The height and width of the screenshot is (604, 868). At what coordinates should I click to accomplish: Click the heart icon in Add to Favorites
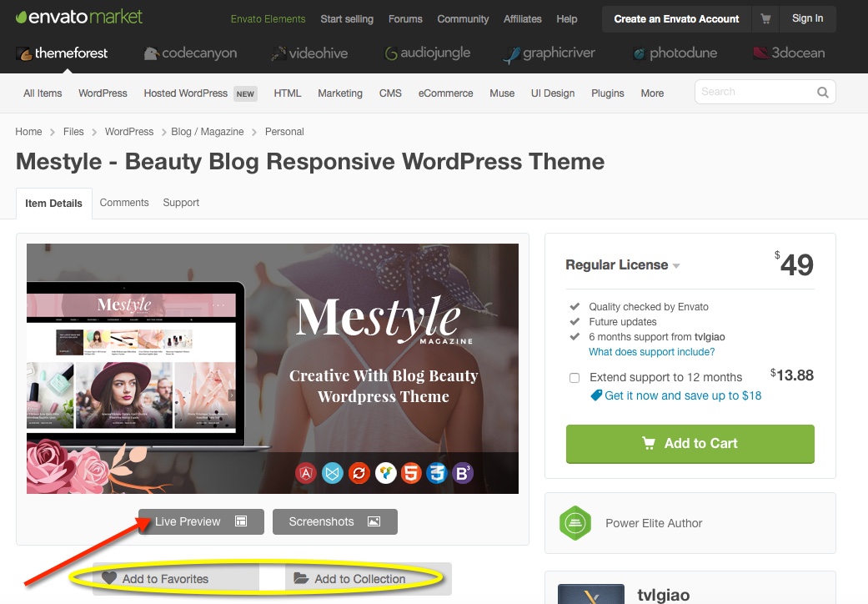click(x=109, y=578)
